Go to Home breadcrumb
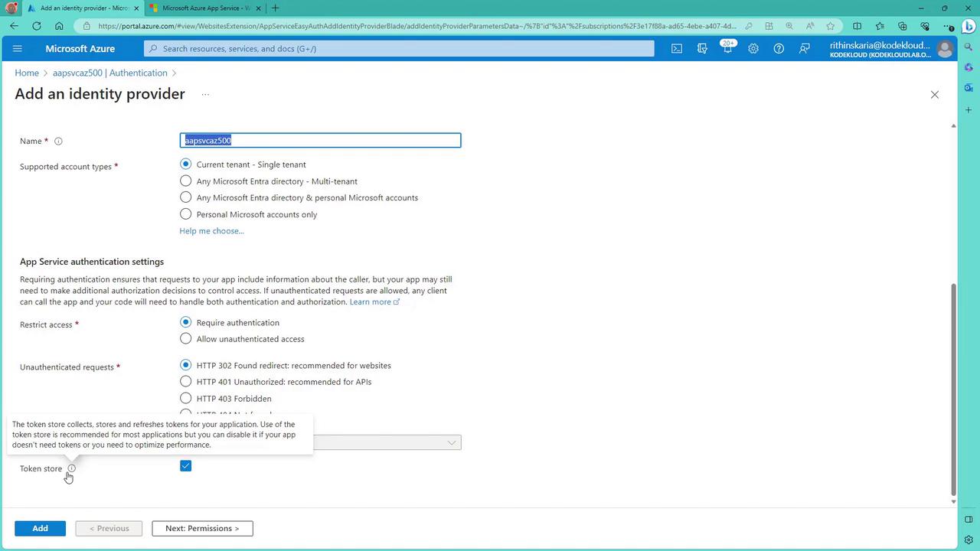The image size is (980, 551). (x=27, y=73)
